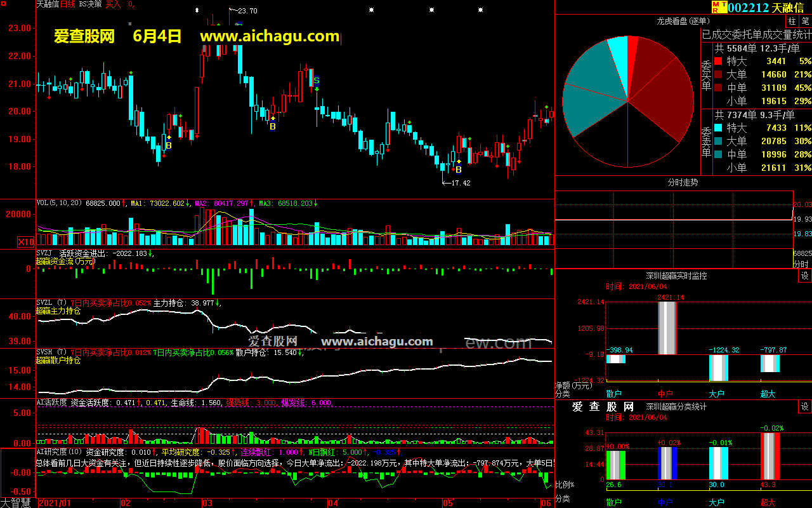Click the blue 中户 30.1 statistics bar
The width and height of the screenshot is (812, 508).
(667, 463)
